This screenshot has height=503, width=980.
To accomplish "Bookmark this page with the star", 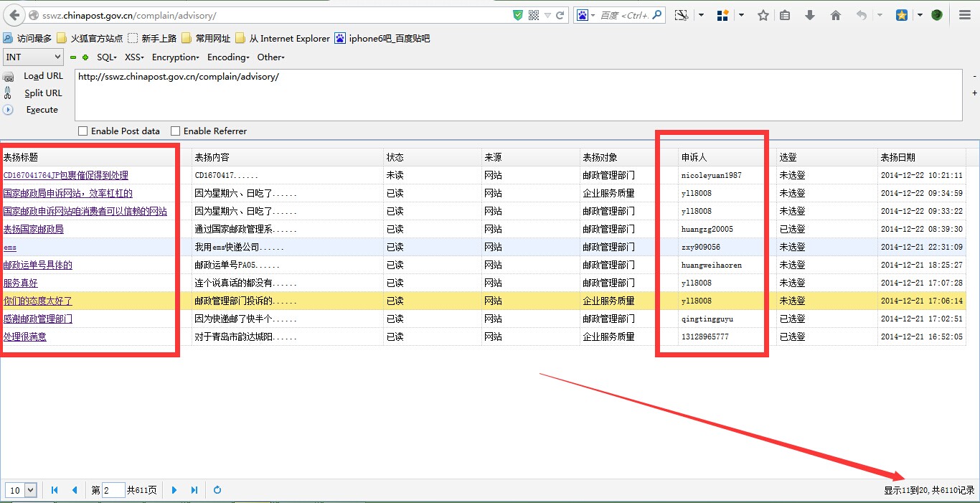I will point(763,15).
